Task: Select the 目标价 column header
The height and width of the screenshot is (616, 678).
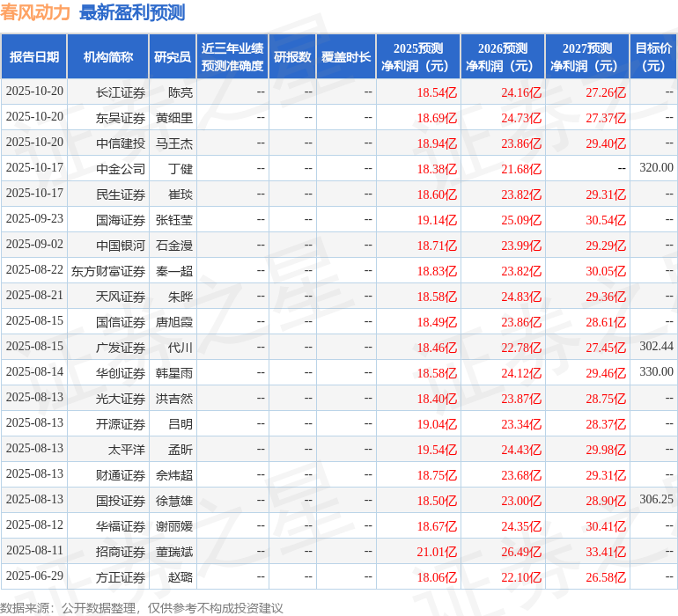Action: pyautogui.click(x=653, y=57)
